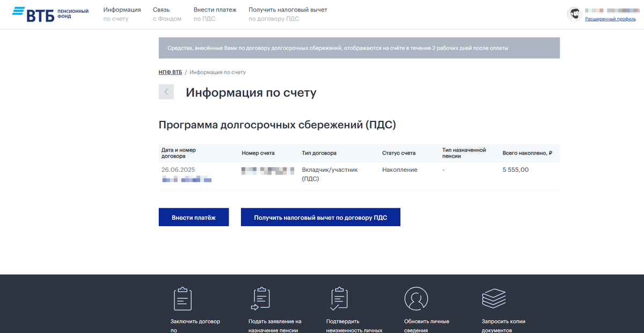Viewport: 644px width, 333px height.
Task: Click 'Запросить копии документов' footer text
Action: (x=503, y=326)
